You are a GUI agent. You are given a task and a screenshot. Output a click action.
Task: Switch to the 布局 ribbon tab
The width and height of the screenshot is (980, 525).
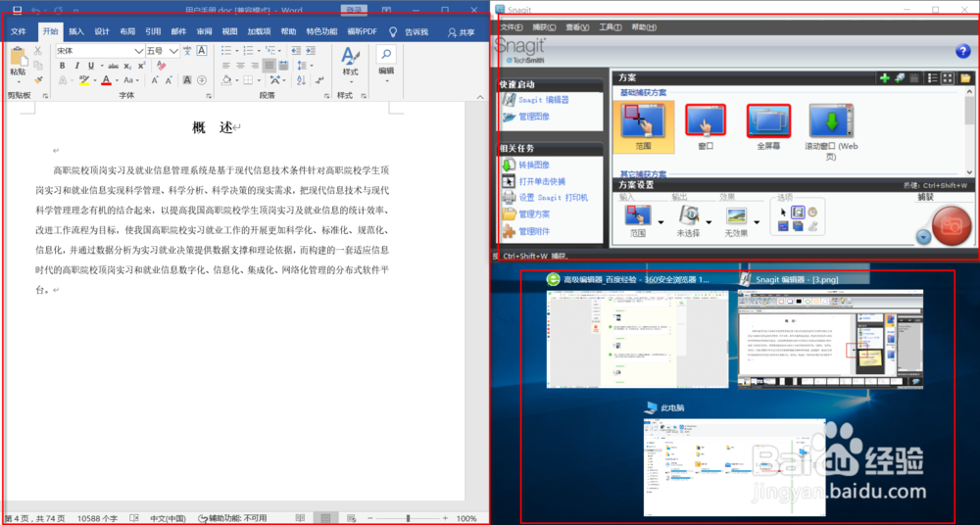[127, 32]
